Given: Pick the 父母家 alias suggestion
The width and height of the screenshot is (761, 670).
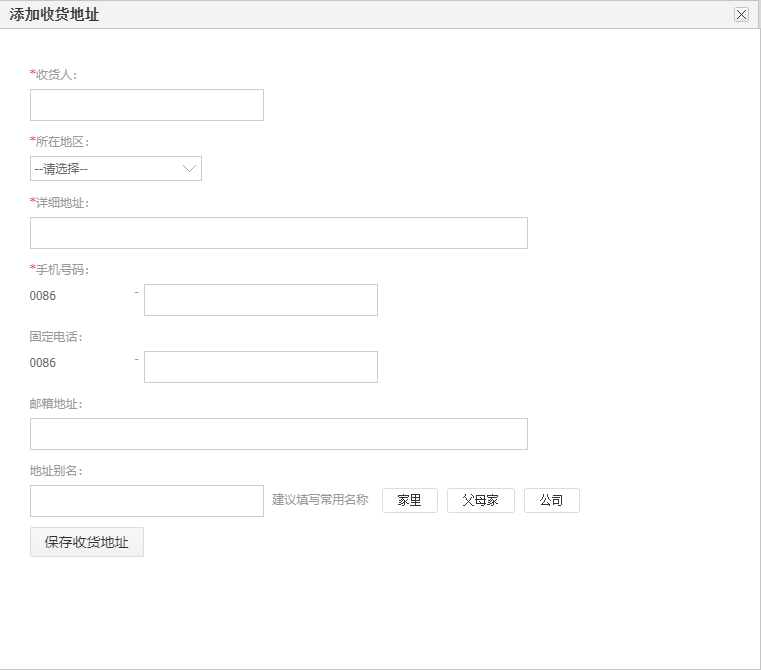Looking at the screenshot, I should tap(480, 501).
